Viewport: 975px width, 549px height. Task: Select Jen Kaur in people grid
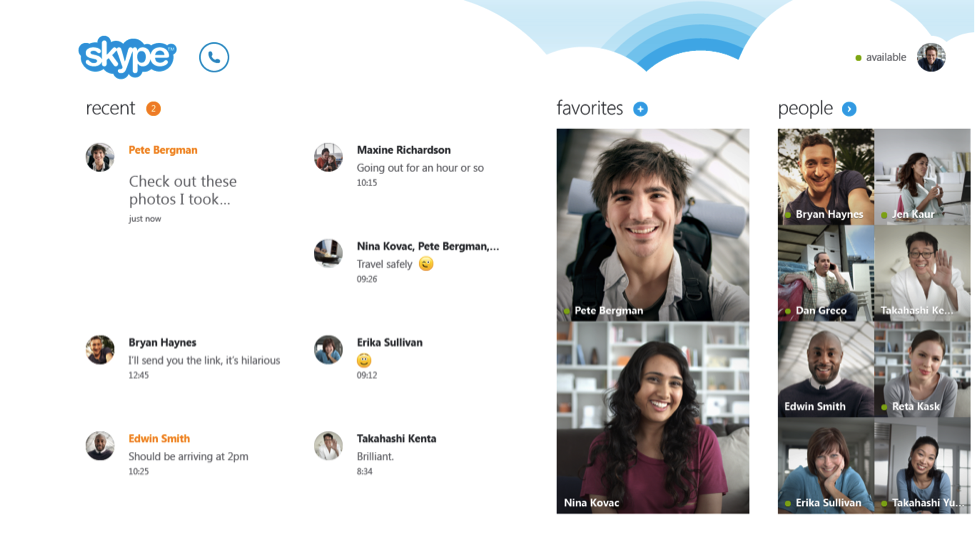coord(922,177)
